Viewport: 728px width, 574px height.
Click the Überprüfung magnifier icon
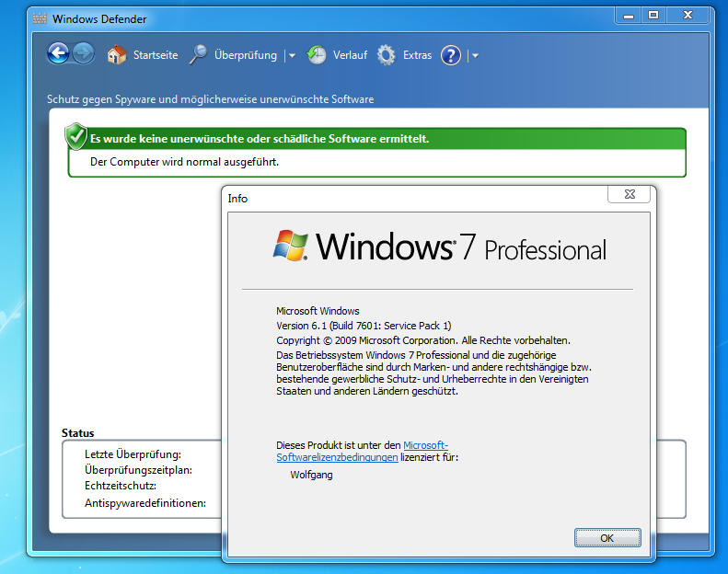[198, 55]
